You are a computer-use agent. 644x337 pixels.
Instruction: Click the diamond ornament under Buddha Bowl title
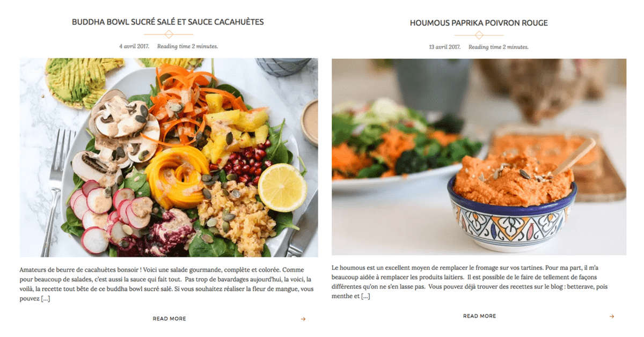pyautogui.click(x=169, y=34)
